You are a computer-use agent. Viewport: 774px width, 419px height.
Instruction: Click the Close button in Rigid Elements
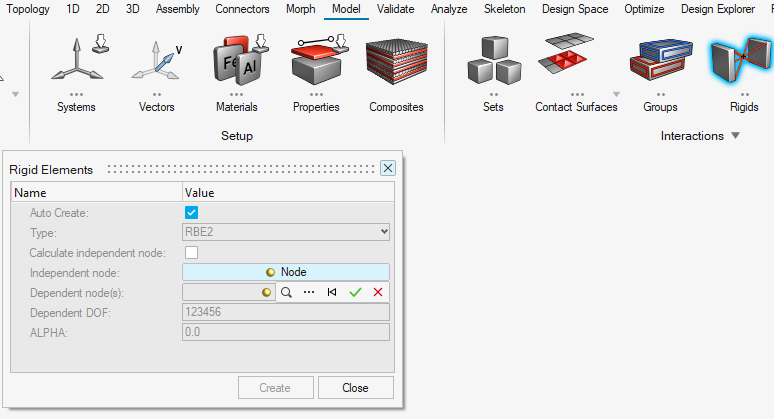click(x=355, y=388)
